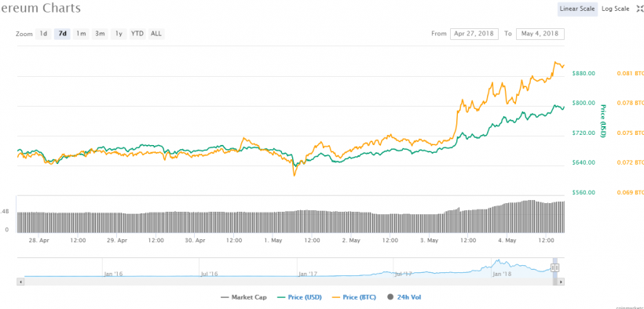Switch to Log Scale
644x309 pixels.
(615, 9)
